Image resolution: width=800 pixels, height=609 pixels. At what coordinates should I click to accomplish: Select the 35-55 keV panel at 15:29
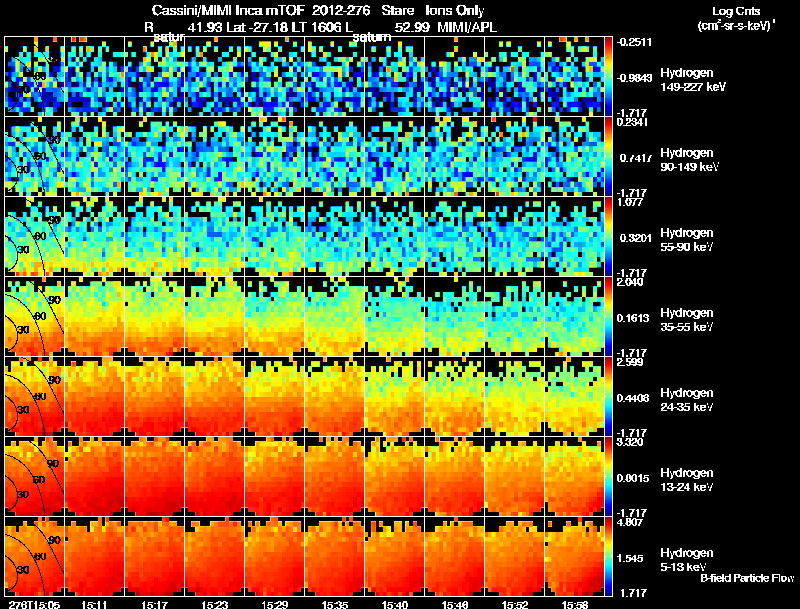point(274,316)
